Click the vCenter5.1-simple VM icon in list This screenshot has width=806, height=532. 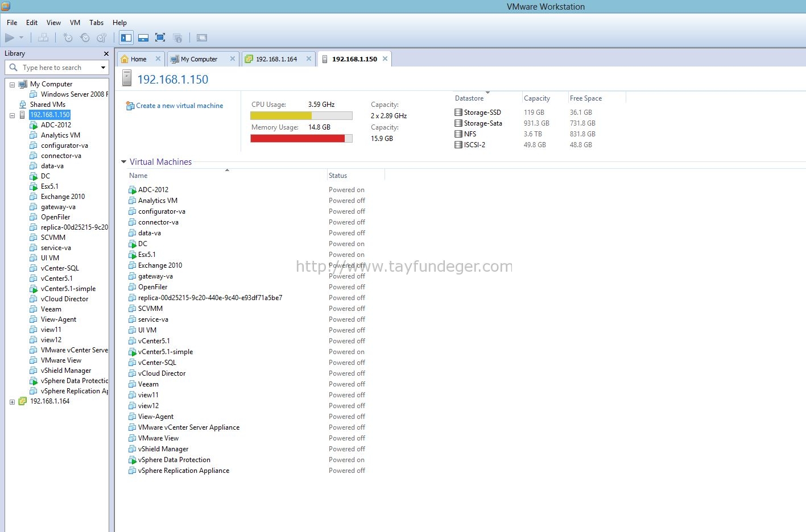133,352
